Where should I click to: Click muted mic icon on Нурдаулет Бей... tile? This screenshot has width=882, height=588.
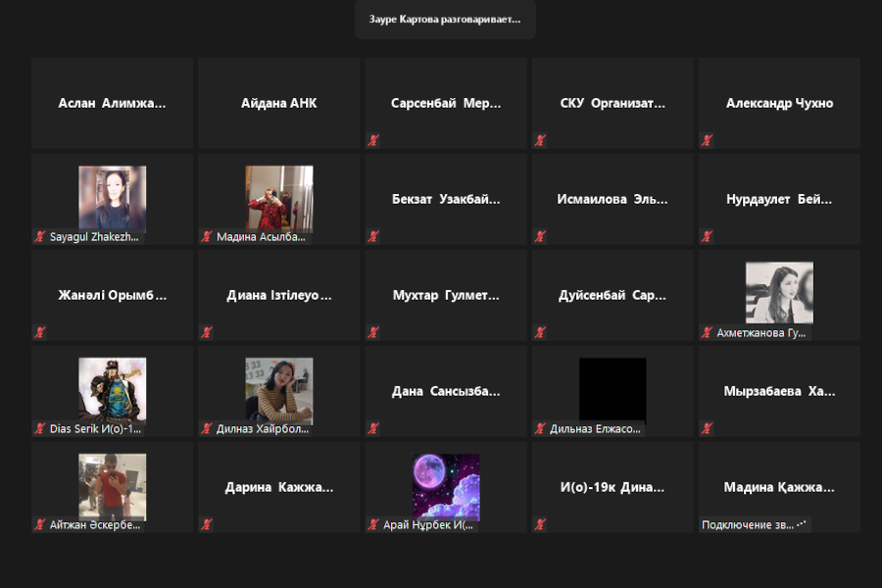tap(707, 237)
